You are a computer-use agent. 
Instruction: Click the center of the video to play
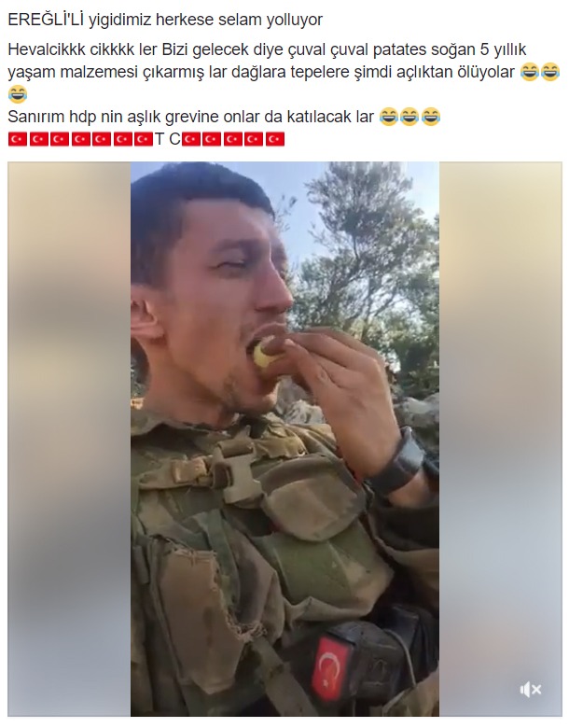(x=284, y=439)
